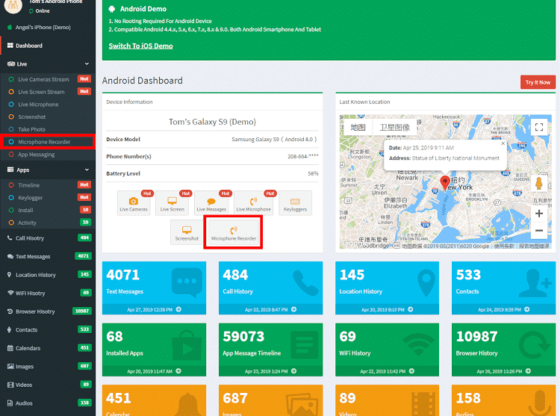Open the 68 Installed Apps tile
560x416 pixels.
coord(154,350)
